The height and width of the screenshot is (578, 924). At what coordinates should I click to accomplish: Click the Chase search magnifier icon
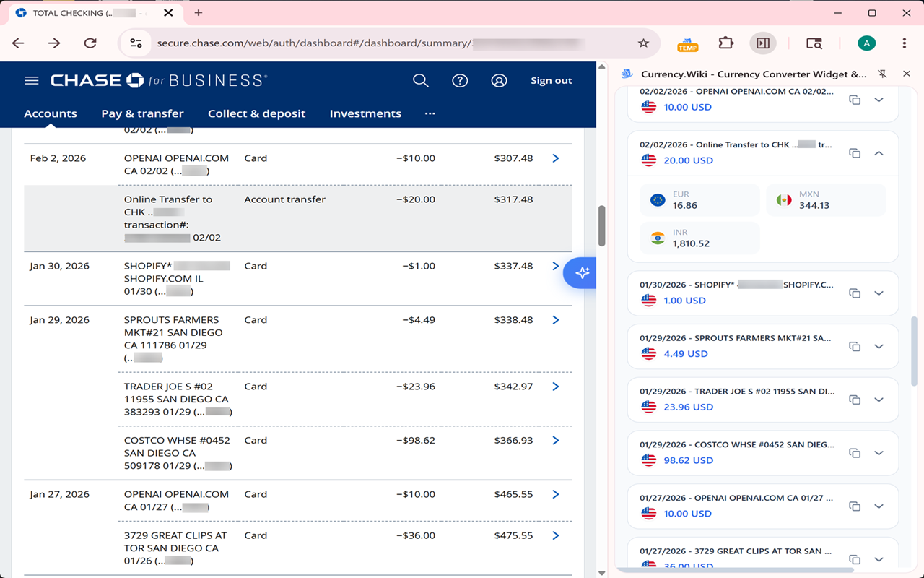point(420,81)
